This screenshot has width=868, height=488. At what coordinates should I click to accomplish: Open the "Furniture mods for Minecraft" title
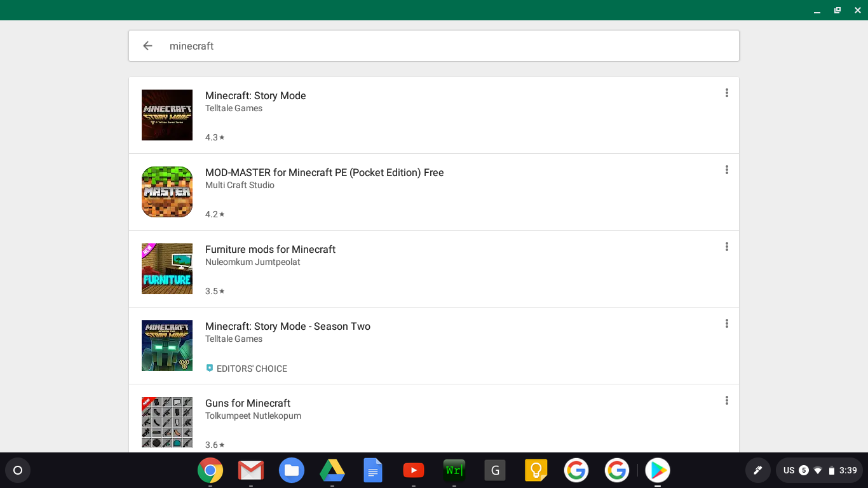tap(270, 249)
